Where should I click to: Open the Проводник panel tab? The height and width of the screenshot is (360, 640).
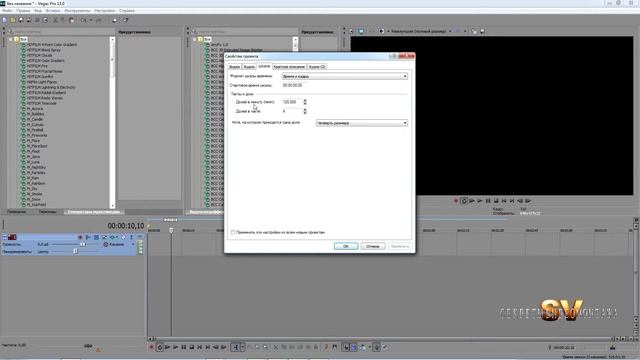17,212
